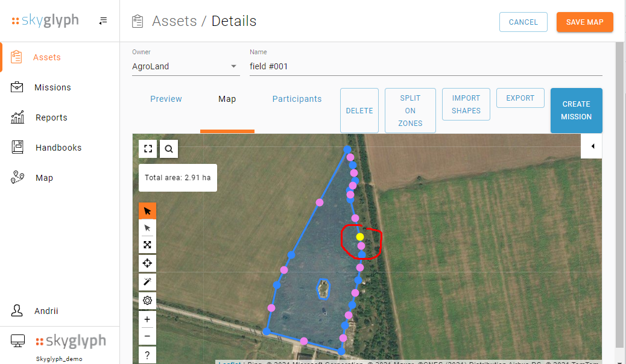Viewport: 626px width, 364px height.
Task: Zoom out on the map
Action: pyautogui.click(x=147, y=336)
